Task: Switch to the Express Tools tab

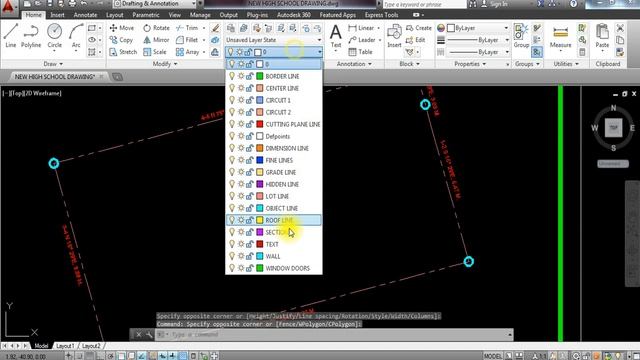Action: [381, 15]
